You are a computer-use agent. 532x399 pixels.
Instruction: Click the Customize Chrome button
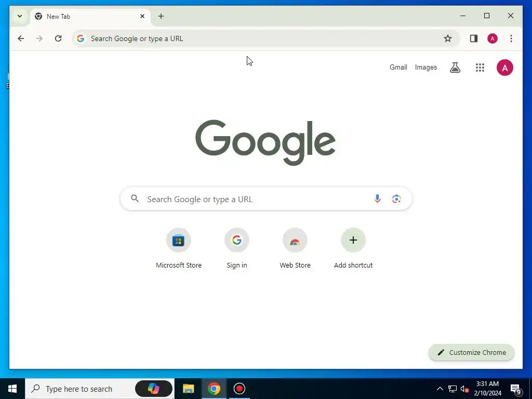tap(472, 353)
